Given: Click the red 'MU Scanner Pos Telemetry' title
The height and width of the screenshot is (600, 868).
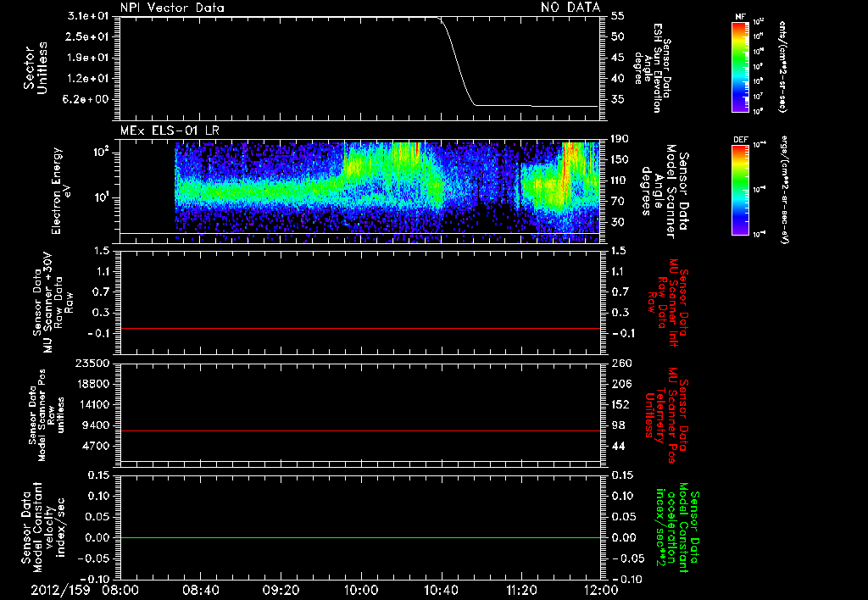Looking at the screenshot, I should pyautogui.click(x=667, y=415).
